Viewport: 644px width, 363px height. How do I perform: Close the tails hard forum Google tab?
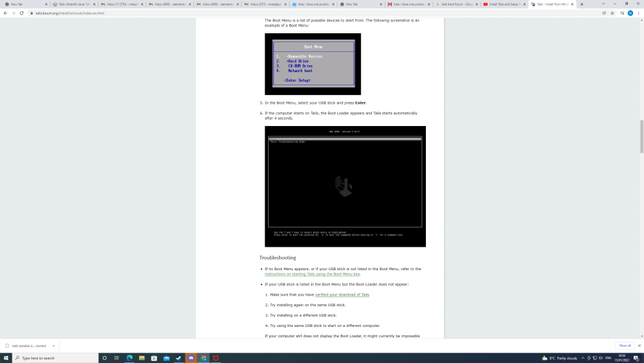click(476, 4)
